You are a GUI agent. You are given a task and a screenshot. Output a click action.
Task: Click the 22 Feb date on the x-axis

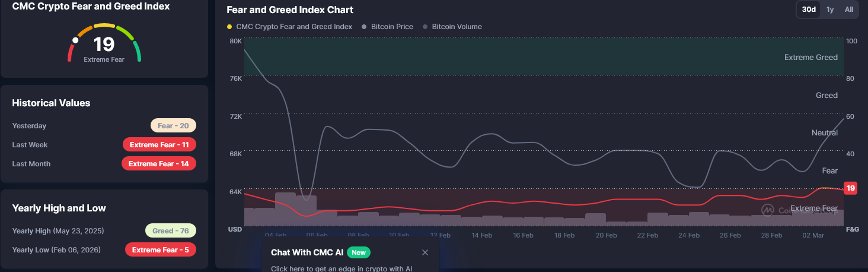click(x=647, y=235)
